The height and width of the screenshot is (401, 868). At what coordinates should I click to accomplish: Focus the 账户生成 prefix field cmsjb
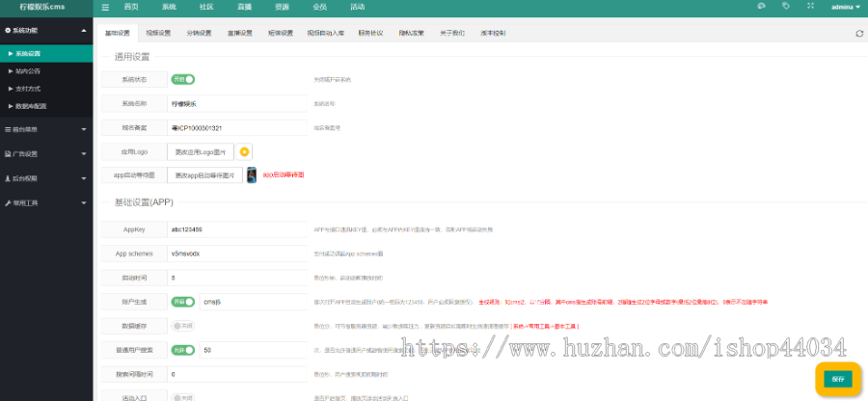(x=253, y=302)
